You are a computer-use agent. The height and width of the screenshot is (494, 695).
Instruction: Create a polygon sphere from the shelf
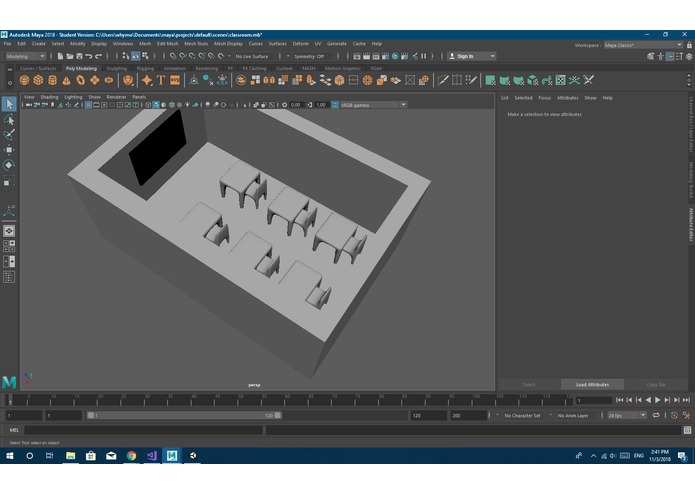pyautogui.click(x=24, y=80)
